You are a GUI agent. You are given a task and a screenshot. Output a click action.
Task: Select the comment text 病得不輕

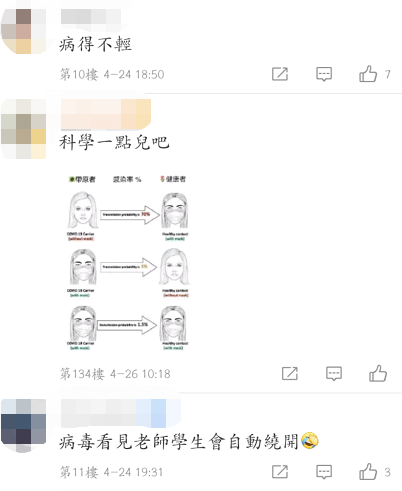point(95,44)
